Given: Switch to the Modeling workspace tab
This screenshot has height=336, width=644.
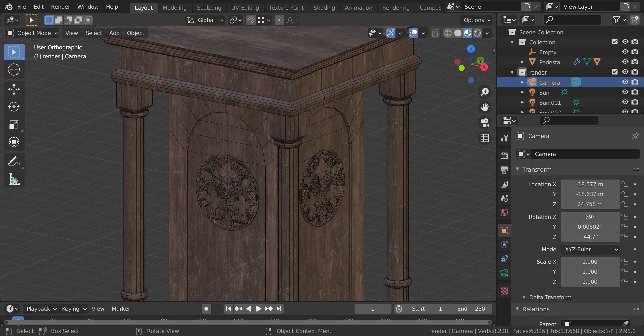Looking at the screenshot, I should 174,7.
